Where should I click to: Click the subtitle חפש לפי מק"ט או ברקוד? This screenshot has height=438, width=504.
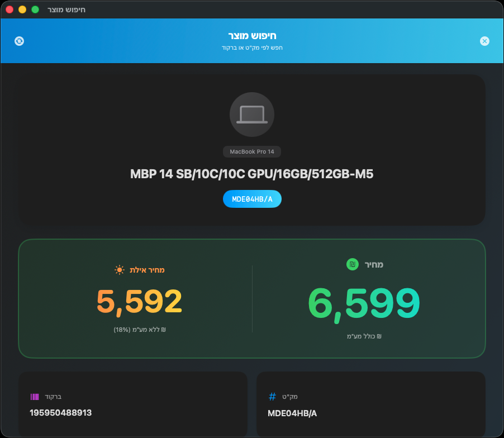252,47
